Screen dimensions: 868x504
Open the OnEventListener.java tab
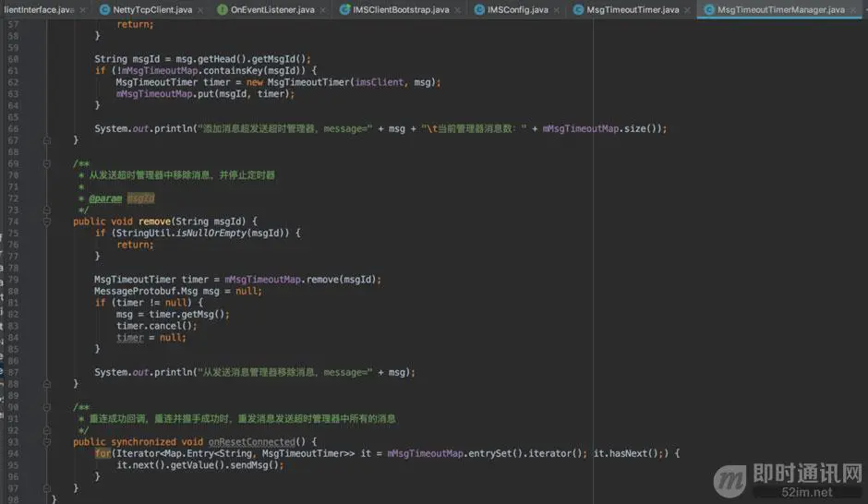point(272,9)
